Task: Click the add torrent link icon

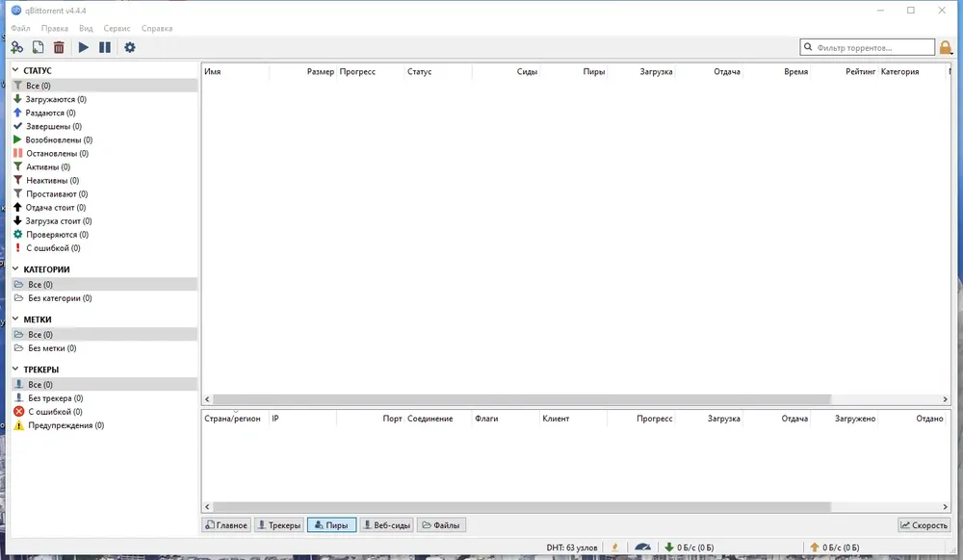Action: coord(16,47)
